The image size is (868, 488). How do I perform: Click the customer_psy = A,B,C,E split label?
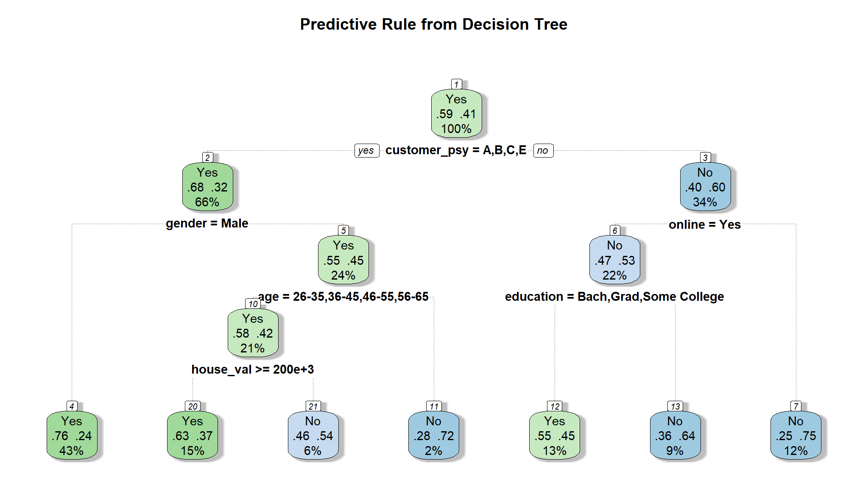point(456,150)
